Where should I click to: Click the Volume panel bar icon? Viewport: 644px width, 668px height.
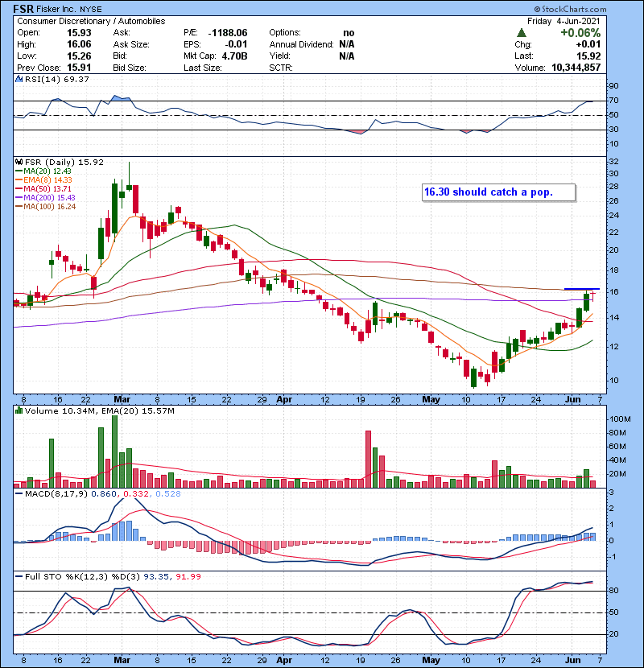click(19, 410)
